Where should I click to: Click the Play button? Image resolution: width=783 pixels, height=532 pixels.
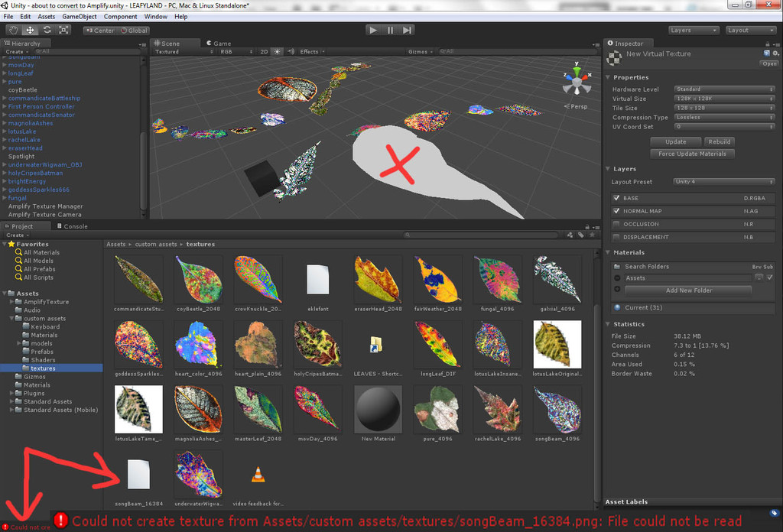(373, 30)
